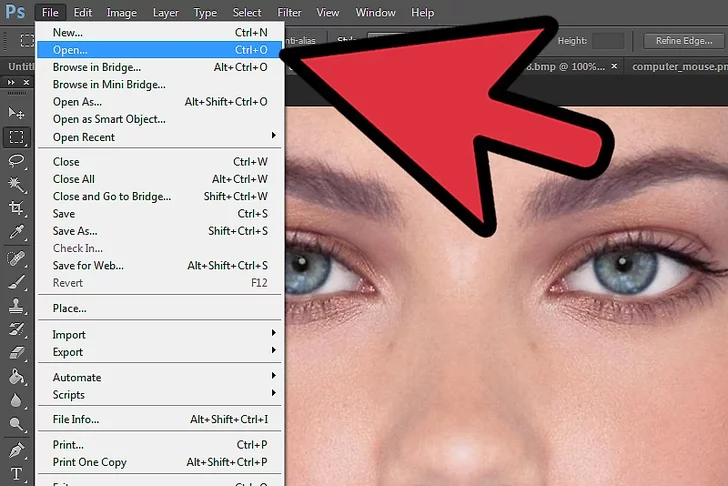The width and height of the screenshot is (728, 486).
Task: Pick the Magic Wand tool
Action: [x=16, y=185]
